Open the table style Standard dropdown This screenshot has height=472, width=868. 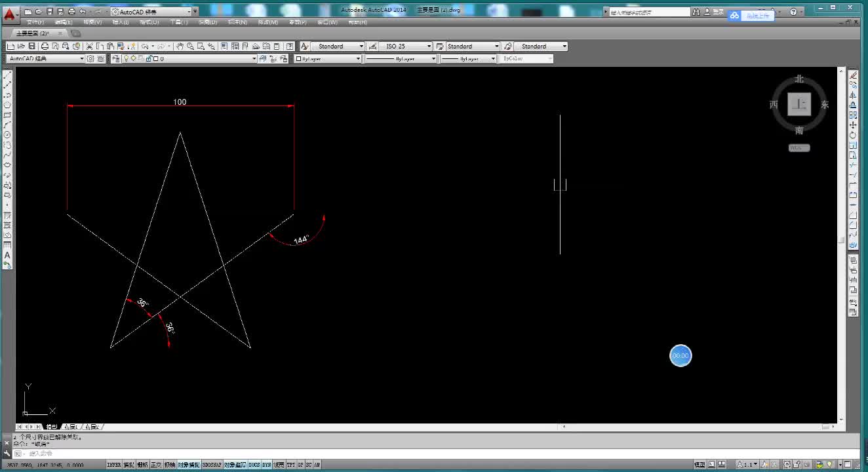click(x=473, y=46)
